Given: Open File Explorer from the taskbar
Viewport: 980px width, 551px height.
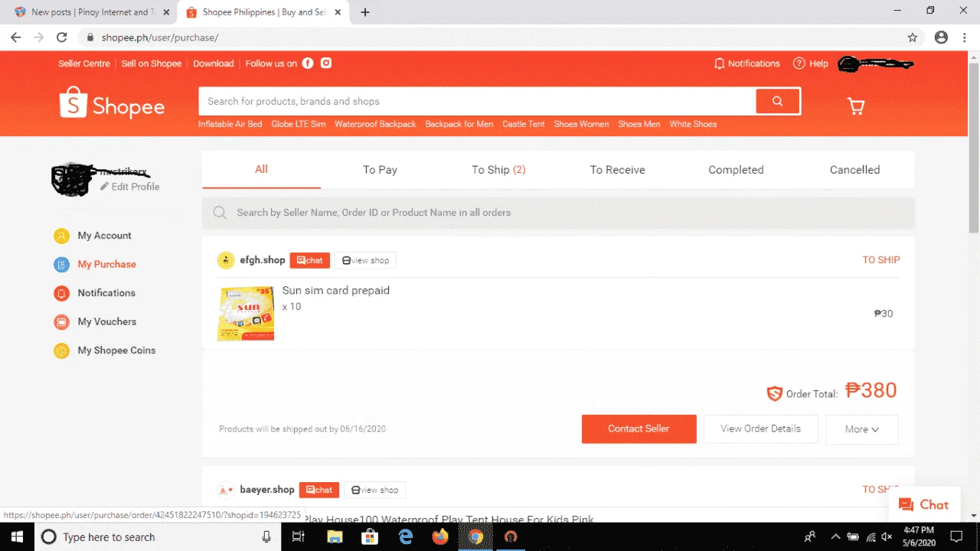Looking at the screenshot, I should tap(334, 536).
